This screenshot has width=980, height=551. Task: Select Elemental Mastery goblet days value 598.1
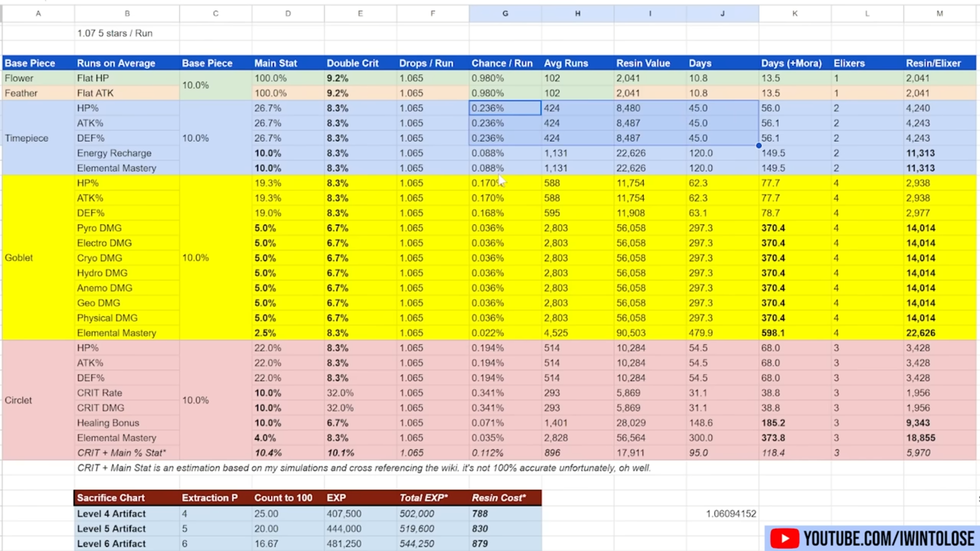click(773, 333)
